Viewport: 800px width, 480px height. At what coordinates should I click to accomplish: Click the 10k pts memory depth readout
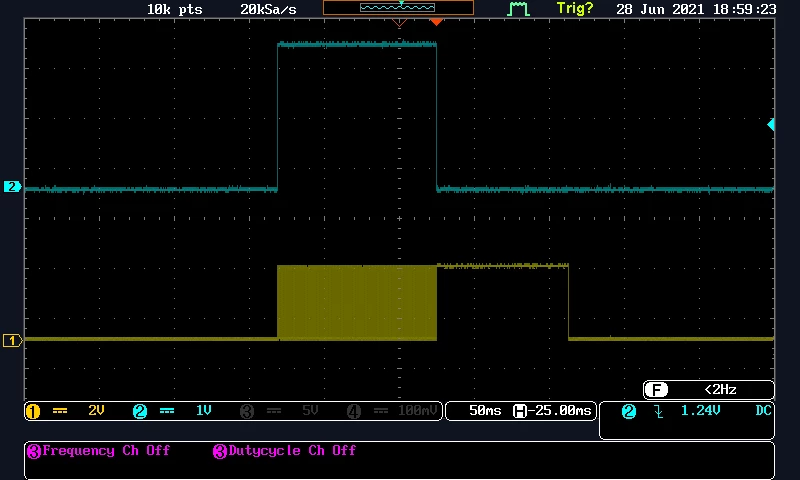tap(174, 9)
